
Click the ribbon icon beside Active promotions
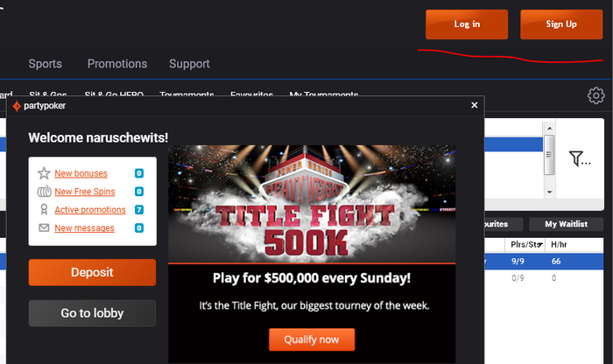[44, 210]
